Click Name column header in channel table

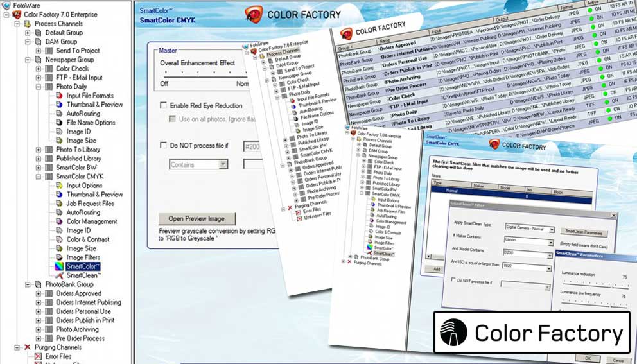point(402,37)
